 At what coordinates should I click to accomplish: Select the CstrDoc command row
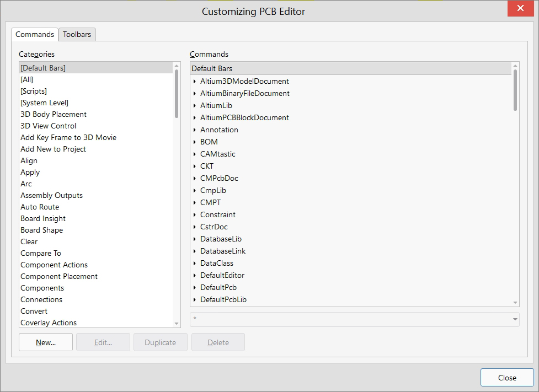pyautogui.click(x=351, y=227)
